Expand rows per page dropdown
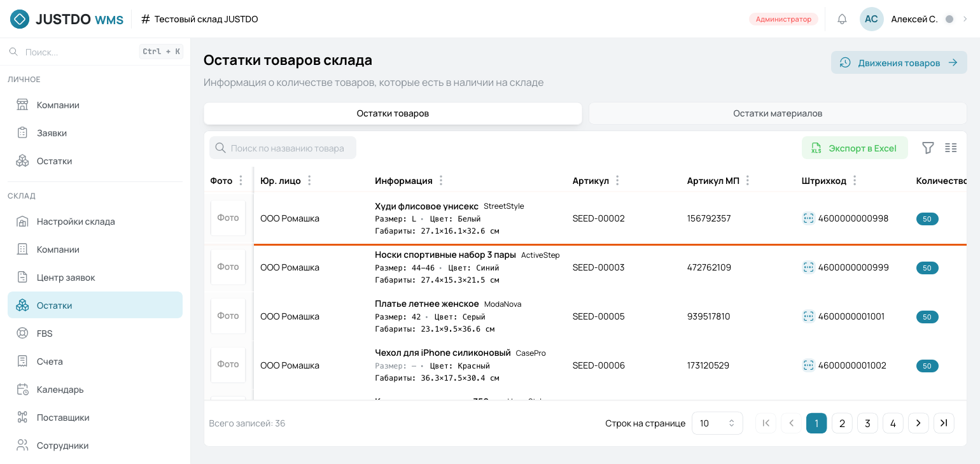 click(717, 423)
